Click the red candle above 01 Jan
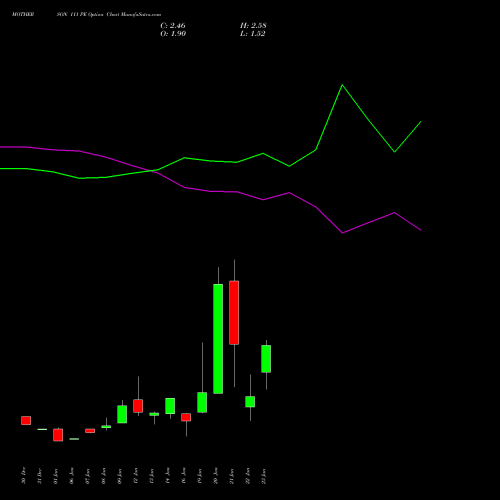Screen dimensions: 500x500 pyautogui.click(x=58, y=435)
